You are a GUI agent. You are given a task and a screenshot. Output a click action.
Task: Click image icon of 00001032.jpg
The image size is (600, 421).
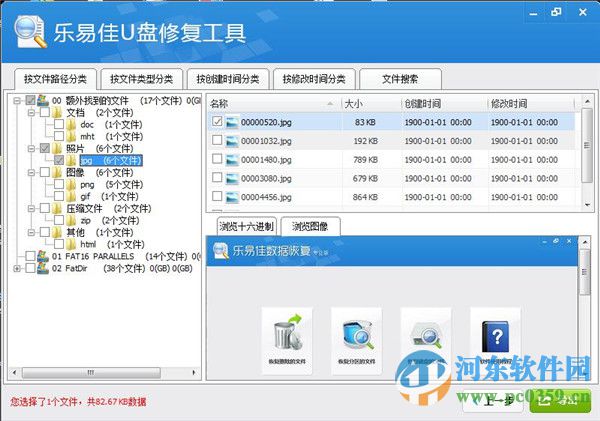tap(232, 141)
